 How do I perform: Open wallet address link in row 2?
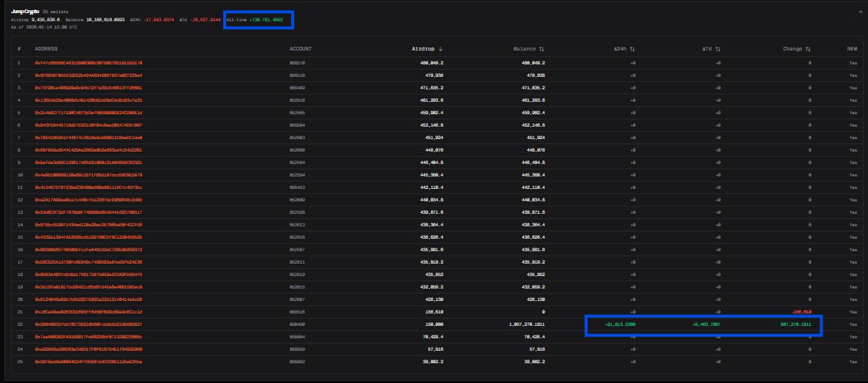(89, 75)
